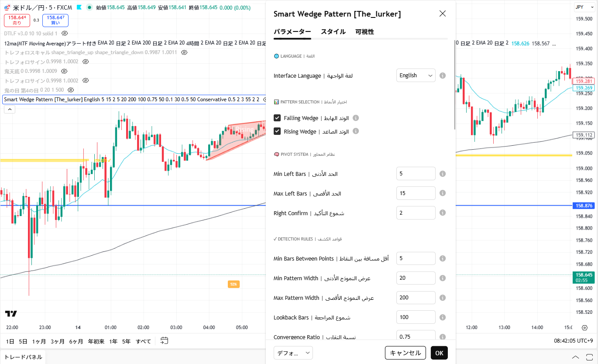Show the hidden DTI.F indicator
Image resolution: width=598 pixels, height=364 pixels.
tap(65, 33)
